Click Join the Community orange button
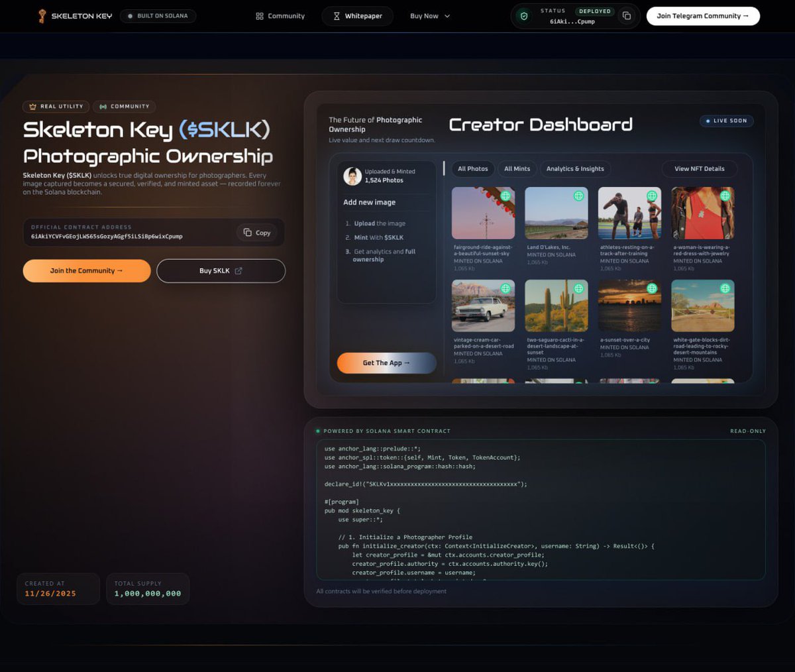Screen dimensions: 795x672 [87, 271]
